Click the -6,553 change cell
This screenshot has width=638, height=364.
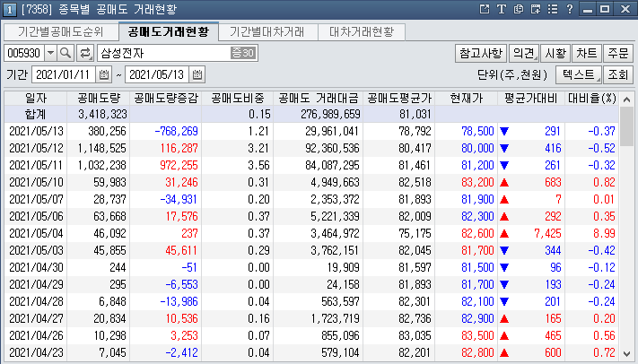165,285
